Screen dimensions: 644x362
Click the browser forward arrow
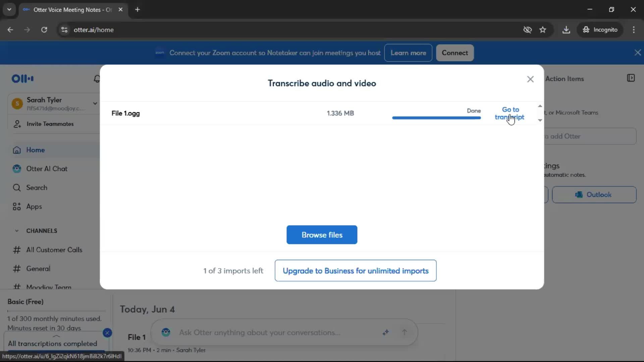(27, 30)
